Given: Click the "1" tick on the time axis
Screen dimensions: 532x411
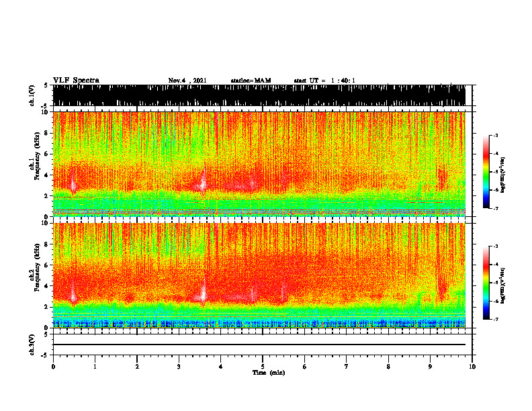Looking at the screenshot, I should coord(95,367).
